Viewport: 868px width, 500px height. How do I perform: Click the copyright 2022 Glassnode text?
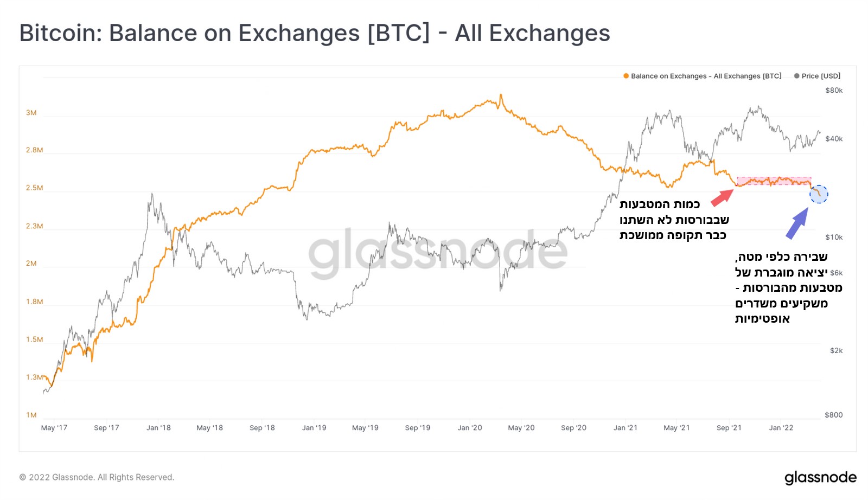(x=97, y=477)
